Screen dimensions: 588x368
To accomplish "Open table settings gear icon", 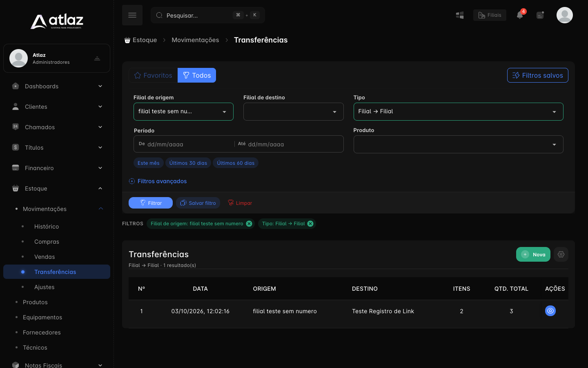I will (x=561, y=254).
